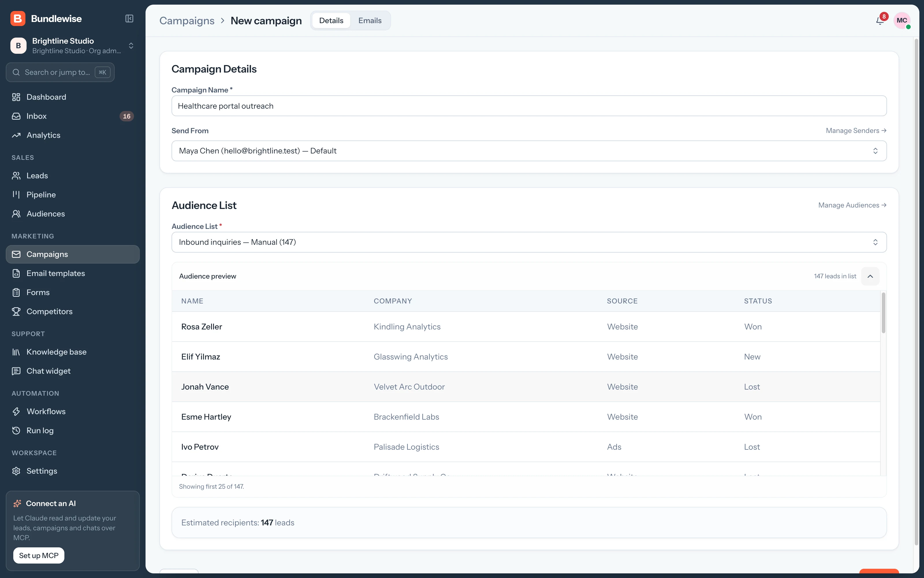The image size is (924, 578).
Task: Click the audience preview table scrollbar
Action: pyautogui.click(x=883, y=313)
